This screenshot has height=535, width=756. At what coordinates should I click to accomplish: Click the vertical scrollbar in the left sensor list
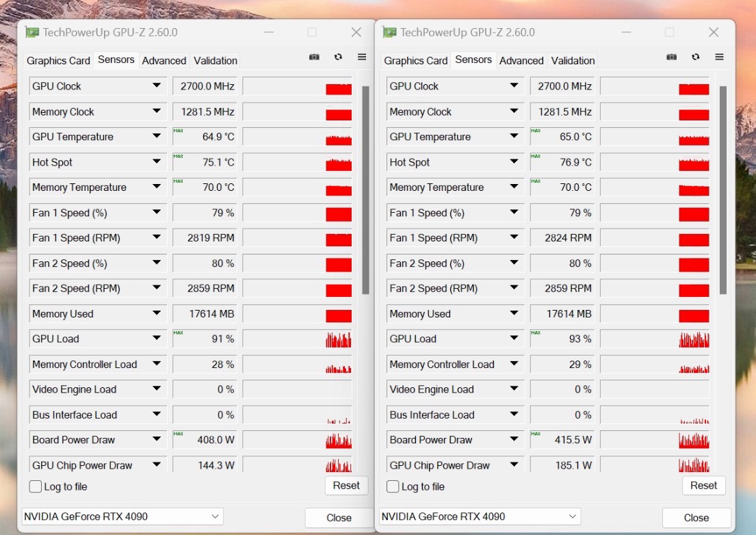point(365,190)
